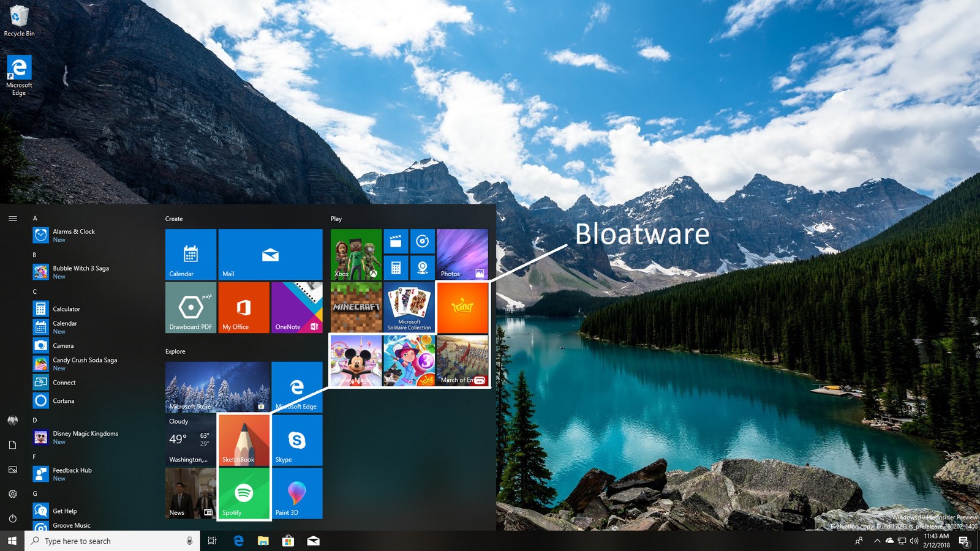
Task: Click the Explore group title
Action: [175, 351]
